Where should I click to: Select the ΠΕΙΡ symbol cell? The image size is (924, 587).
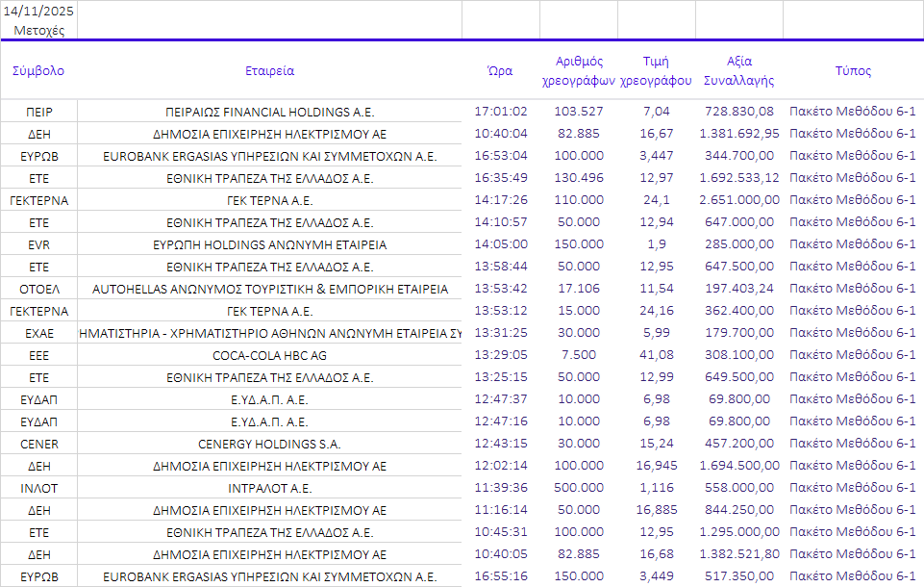[x=38, y=112]
